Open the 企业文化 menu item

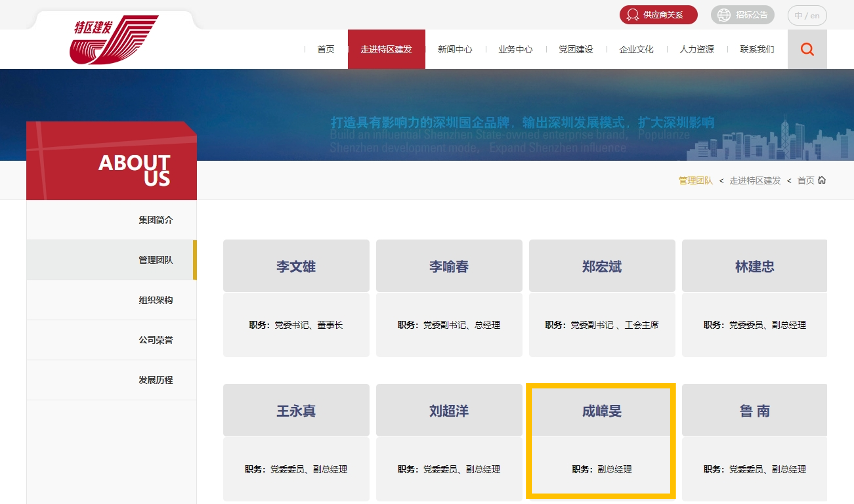(637, 49)
